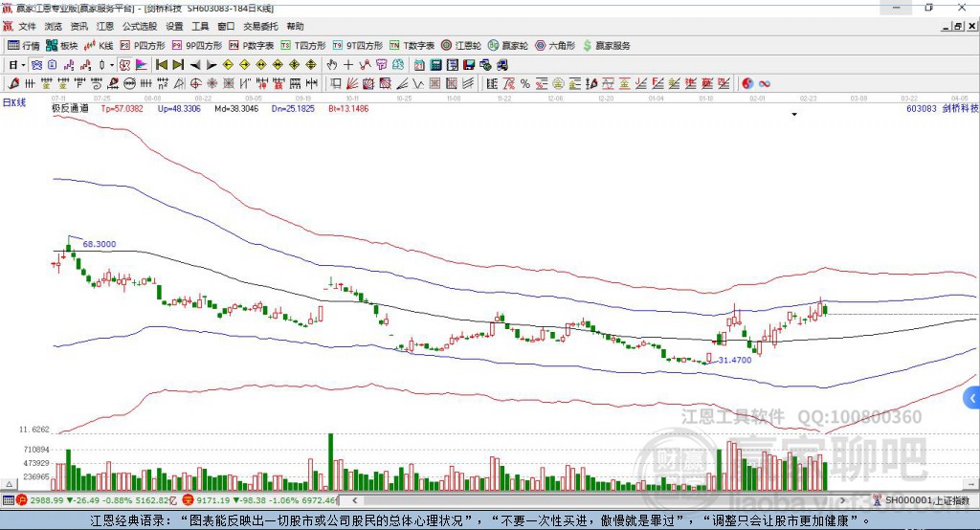This screenshot has height=530, width=980.
Task: Click the blue infinity loop icon
Action: coord(765,83)
